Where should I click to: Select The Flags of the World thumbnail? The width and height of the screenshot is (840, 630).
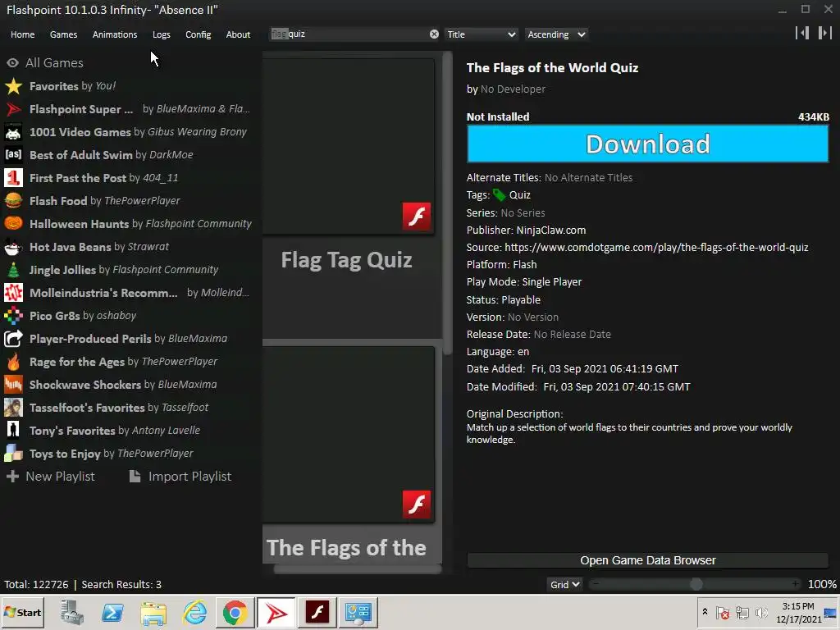(348, 435)
